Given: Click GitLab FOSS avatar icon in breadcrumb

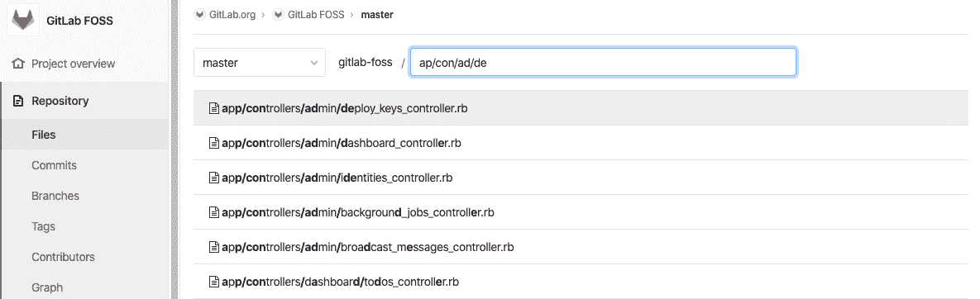Looking at the screenshot, I should click(278, 14).
